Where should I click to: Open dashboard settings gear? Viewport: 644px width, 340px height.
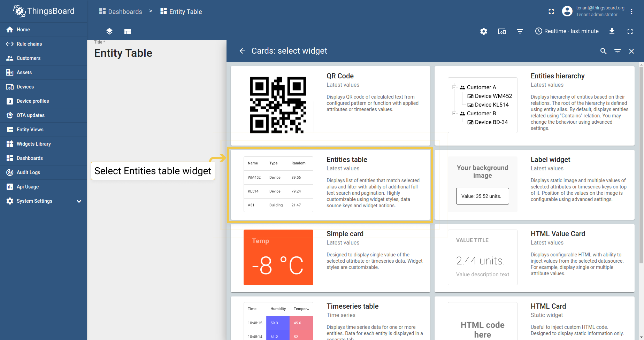tap(484, 31)
